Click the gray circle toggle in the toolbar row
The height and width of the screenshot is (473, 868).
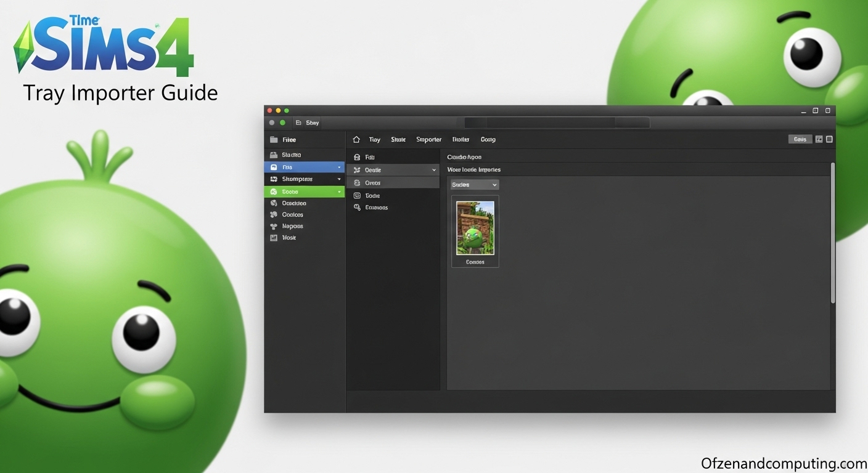(x=272, y=123)
